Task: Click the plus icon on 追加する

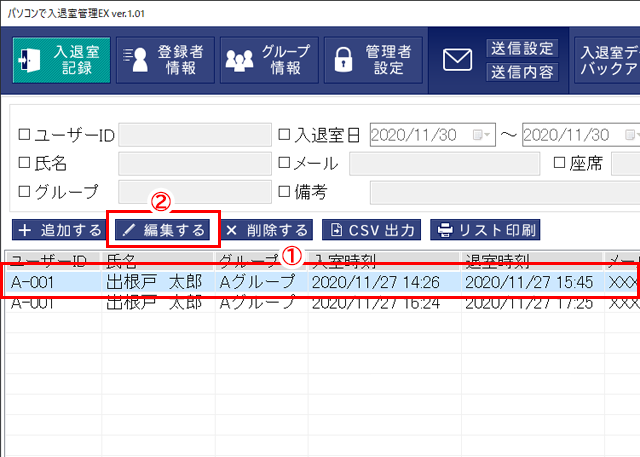Action: [x=24, y=230]
